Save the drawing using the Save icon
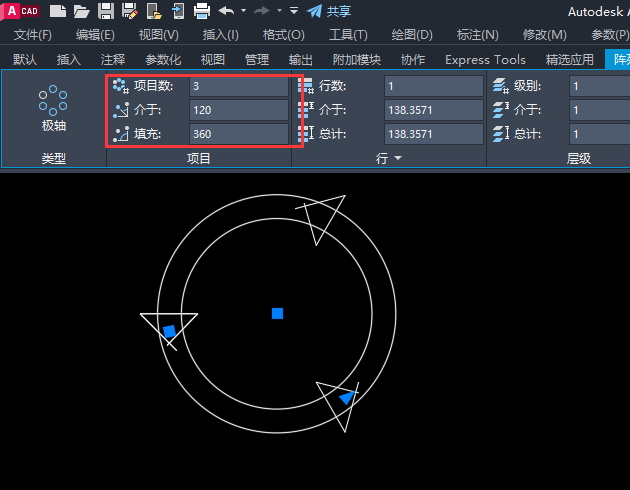Viewport: 630px width, 490px height. (105, 11)
